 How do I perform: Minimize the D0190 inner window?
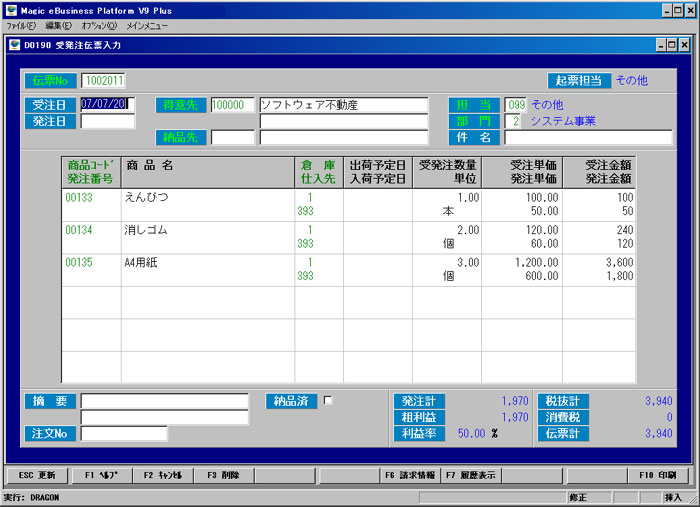point(662,45)
